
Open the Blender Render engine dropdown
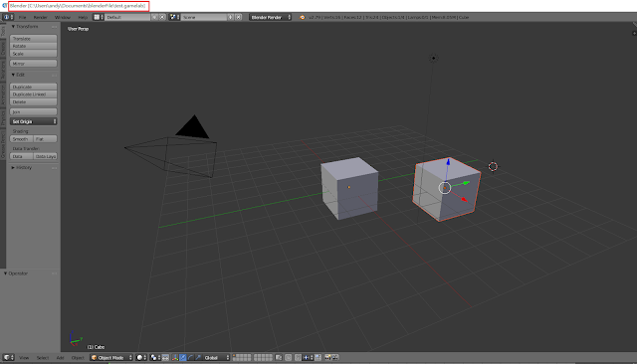point(271,17)
